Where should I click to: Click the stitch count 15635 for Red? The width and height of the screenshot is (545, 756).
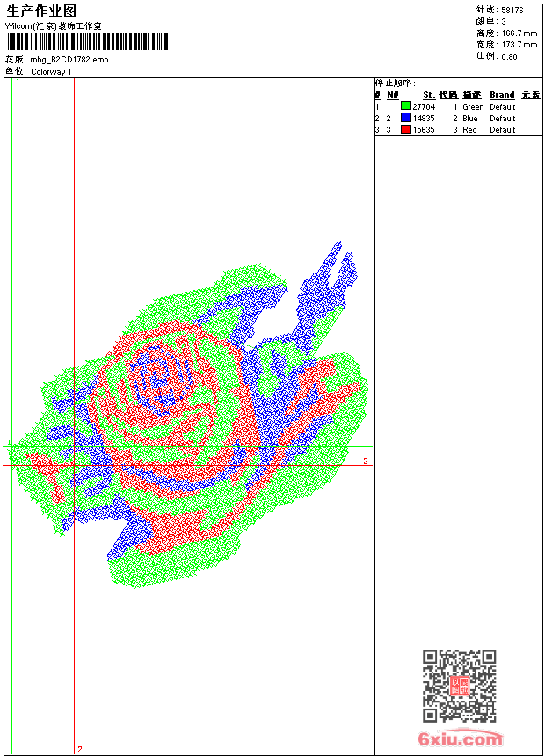(424, 129)
